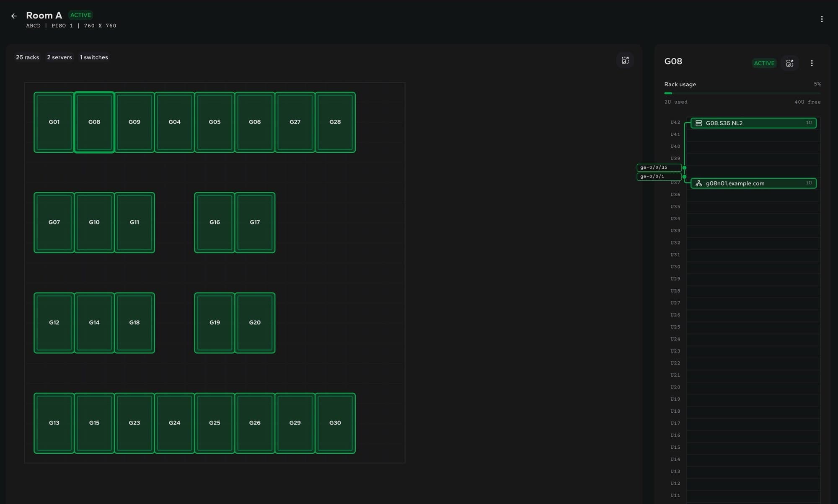Select rack G27 on floor plan
838x504 pixels.
point(295,122)
